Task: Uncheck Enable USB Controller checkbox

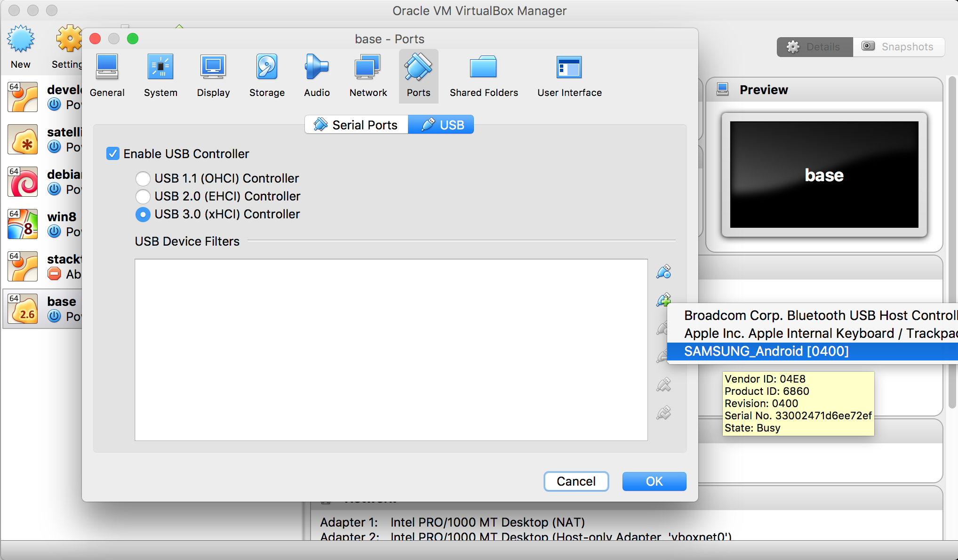Action: pos(113,154)
